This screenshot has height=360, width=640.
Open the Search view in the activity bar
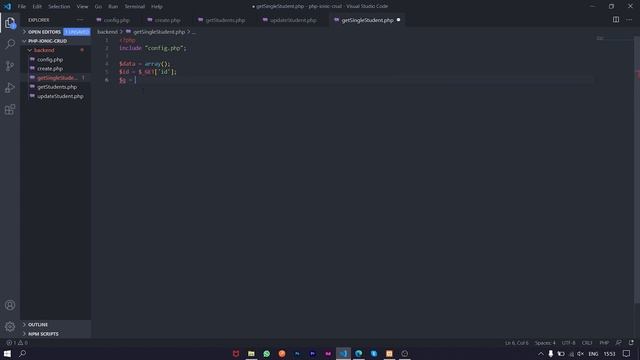[10, 44]
